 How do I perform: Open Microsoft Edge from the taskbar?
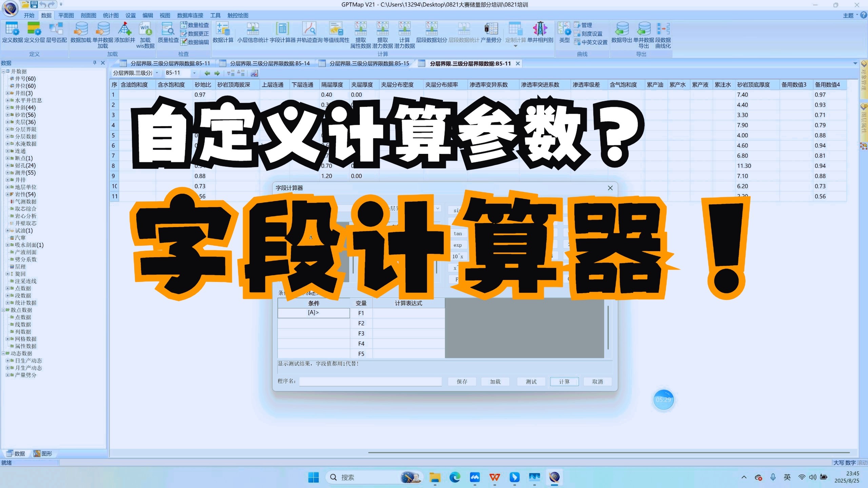(x=455, y=477)
